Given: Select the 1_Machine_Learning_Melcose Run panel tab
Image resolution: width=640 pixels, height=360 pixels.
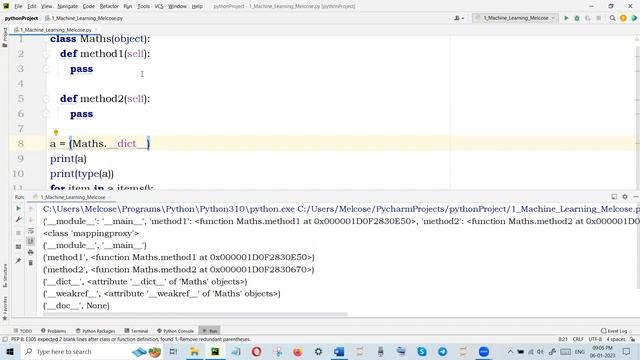Looking at the screenshot, I should coord(73,197).
